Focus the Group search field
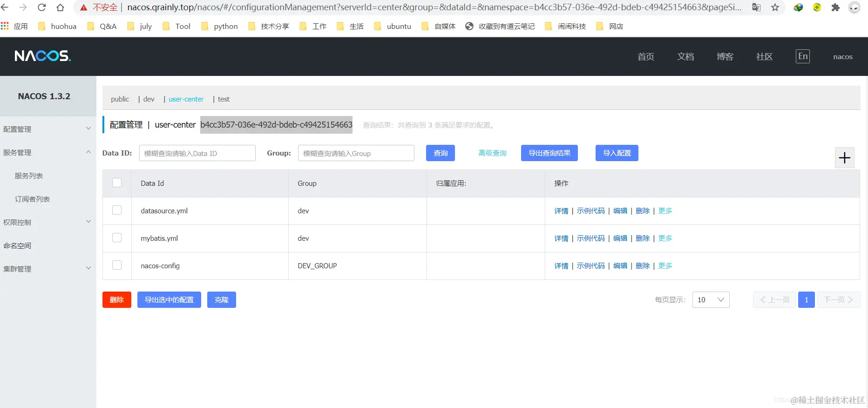This screenshot has width=868, height=408. tap(356, 153)
